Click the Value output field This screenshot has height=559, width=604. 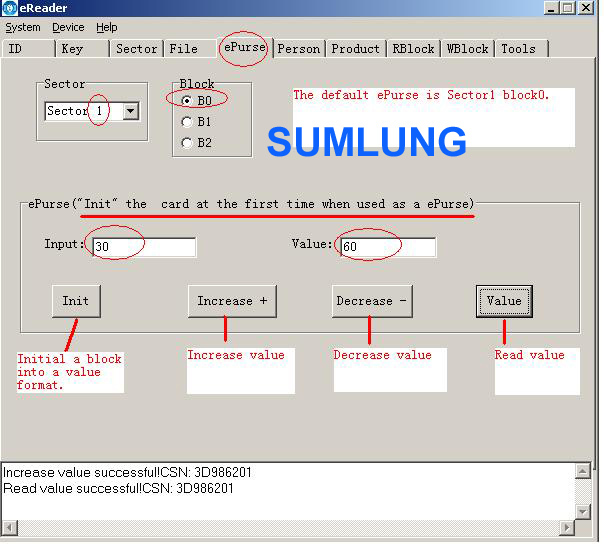click(x=386, y=247)
